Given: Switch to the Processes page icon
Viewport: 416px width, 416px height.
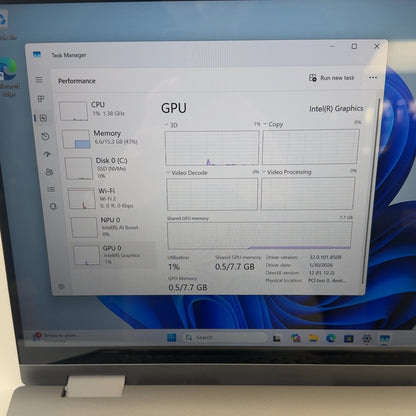Looking at the screenshot, I should (x=41, y=99).
